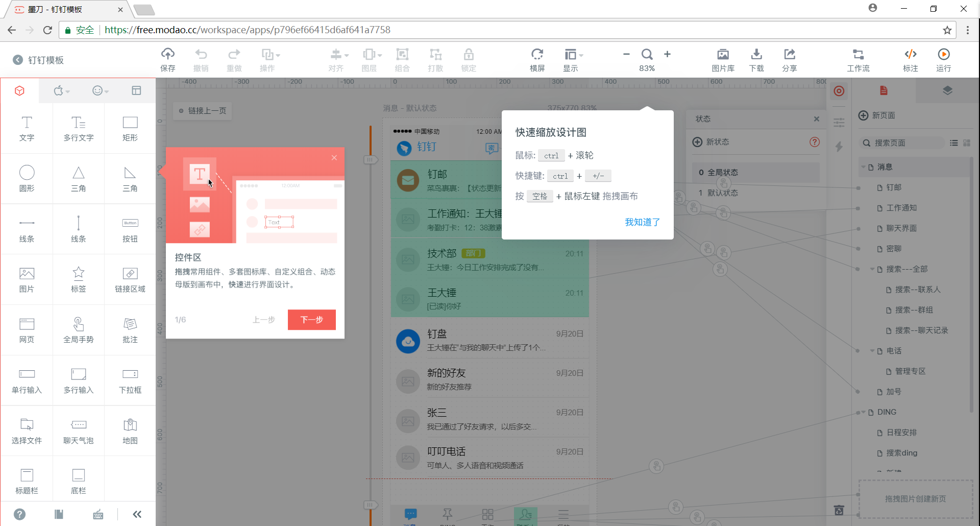Toggle 横屏 landscape orientation

[x=537, y=60]
